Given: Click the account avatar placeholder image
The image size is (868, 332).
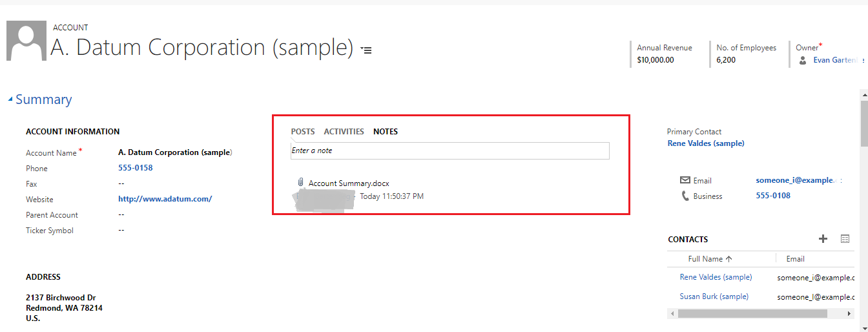Looking at the screenshot, I should click(26, 41).
